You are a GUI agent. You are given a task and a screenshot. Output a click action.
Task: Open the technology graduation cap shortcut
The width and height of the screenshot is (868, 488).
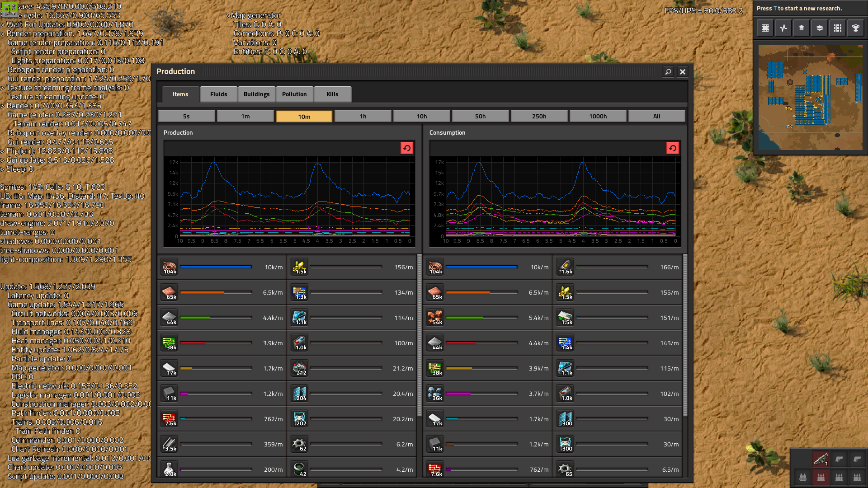820,28
